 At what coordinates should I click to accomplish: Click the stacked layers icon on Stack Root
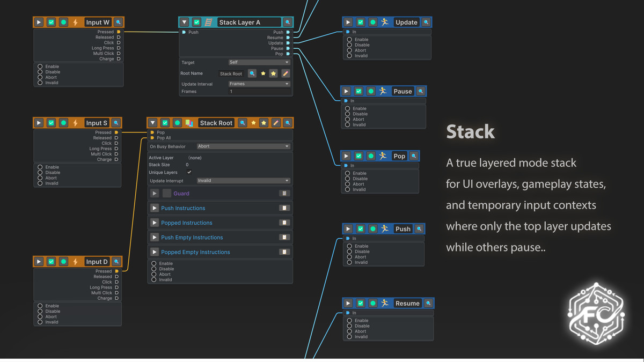[x=189, y=123]
